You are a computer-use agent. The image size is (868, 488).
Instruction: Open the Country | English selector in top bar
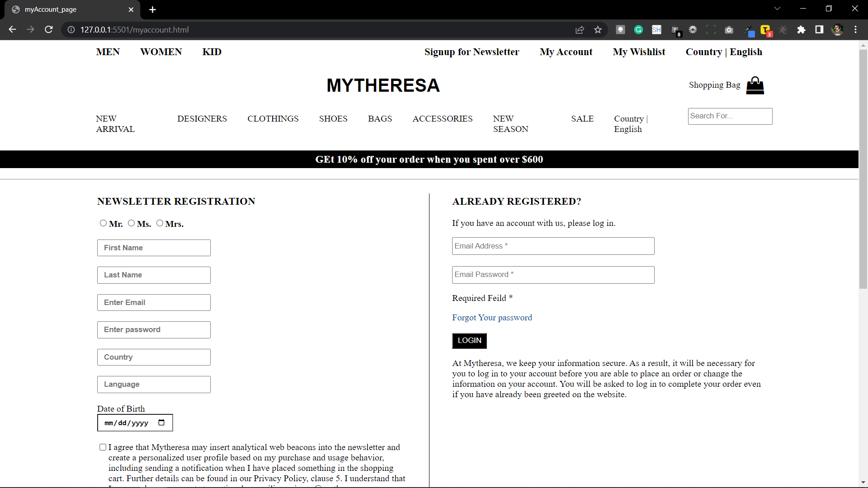point(723,52)
